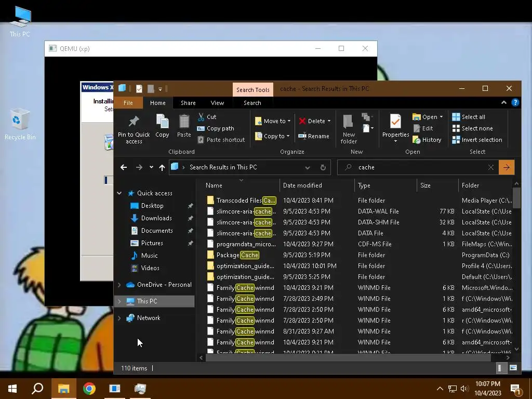Image resolution: width=532 pixels, height=399 pixels.
Task: Click the Rename button
Action: coord(313,136)
